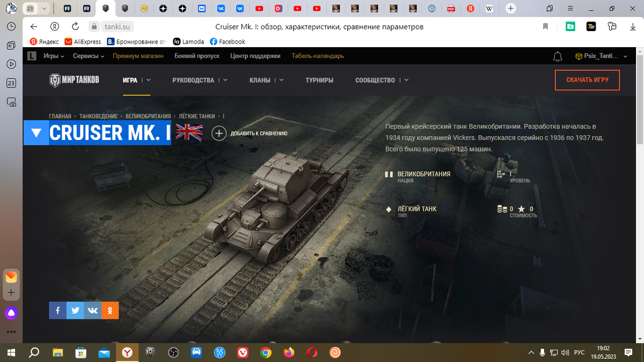Viewport: 644px width, 362px height.
Task: Share the page on Twitter
Action: 75,311
